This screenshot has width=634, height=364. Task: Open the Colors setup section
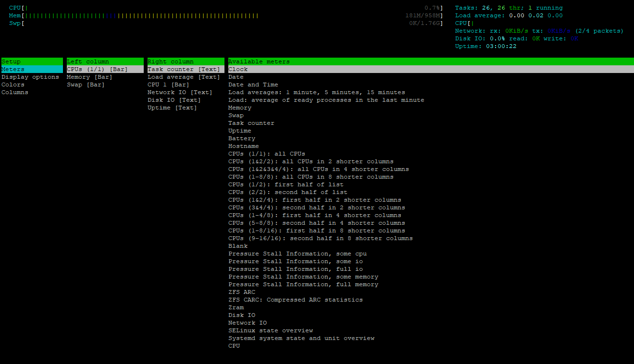point(13,85)
